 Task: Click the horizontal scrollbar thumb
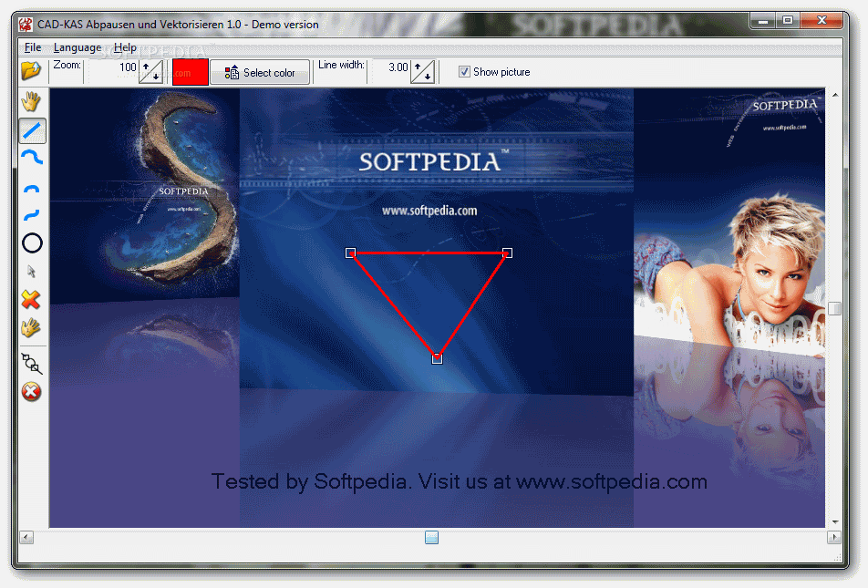tap(432, 537)
